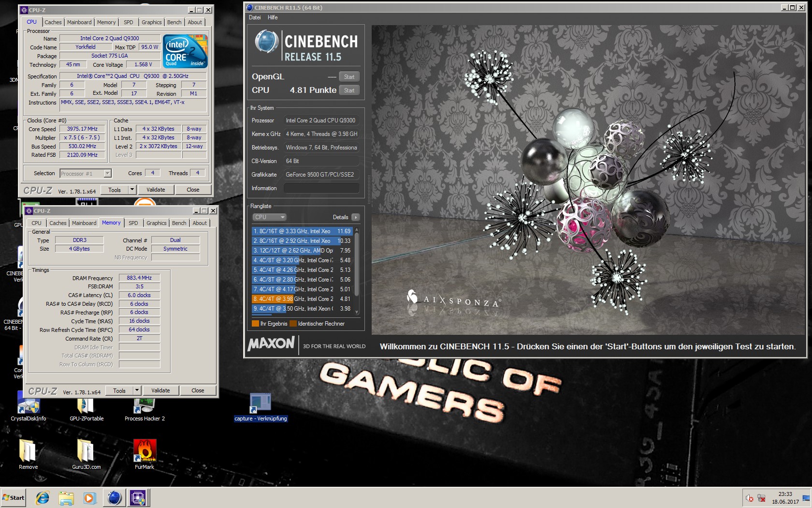
Task: Click the Grafikkarte GeForce 9500 GT value
Action: pos(321,175)
